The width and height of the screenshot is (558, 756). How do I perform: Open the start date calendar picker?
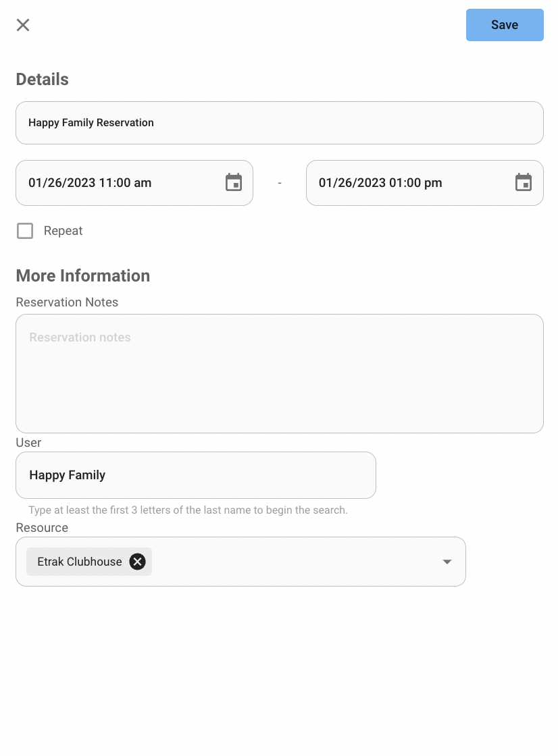coord(234,183)
